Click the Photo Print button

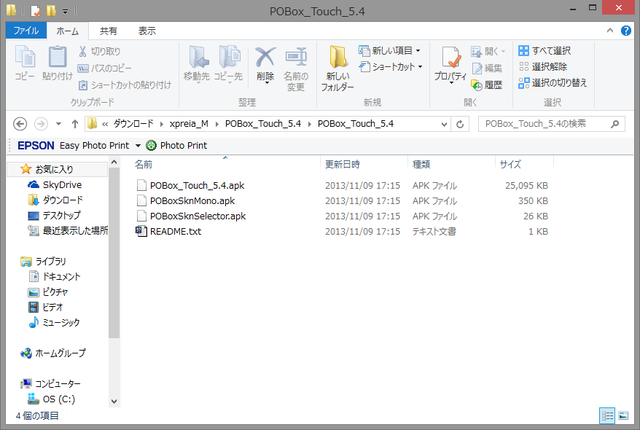coord(176,145)
